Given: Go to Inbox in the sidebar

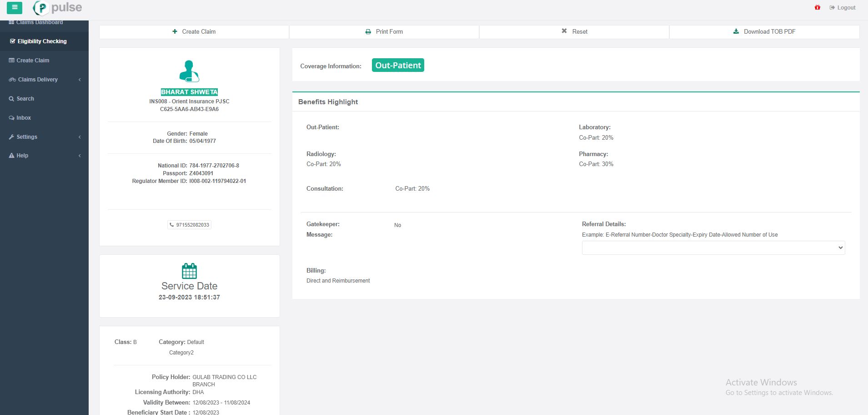Looking at the screenshot, I should coord(24,118).
